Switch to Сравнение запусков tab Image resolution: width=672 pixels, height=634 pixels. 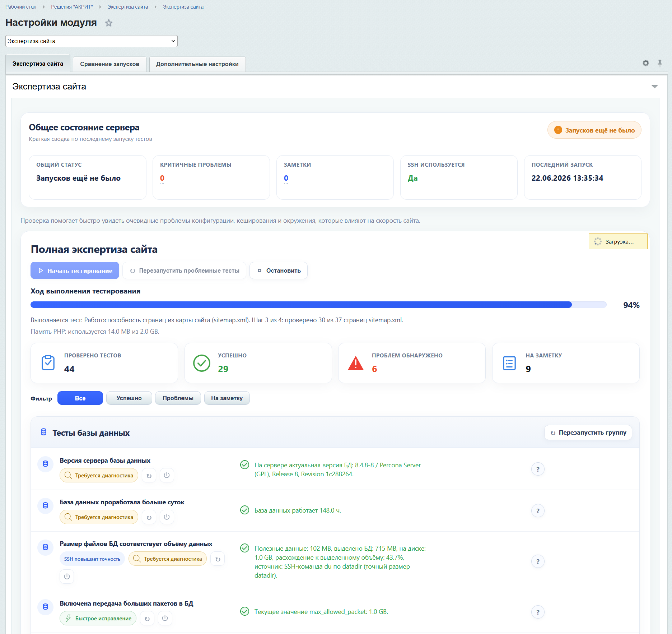click(x=109, y=64)
